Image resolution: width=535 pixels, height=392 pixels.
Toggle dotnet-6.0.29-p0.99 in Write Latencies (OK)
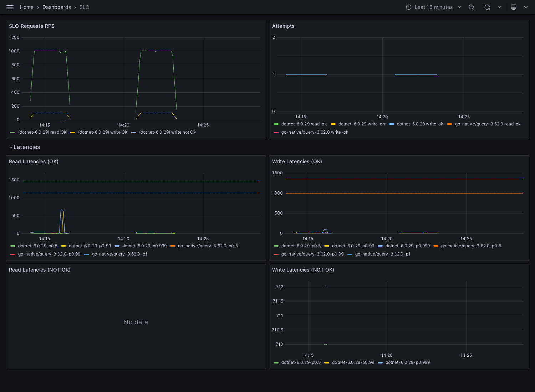(353, 246)
